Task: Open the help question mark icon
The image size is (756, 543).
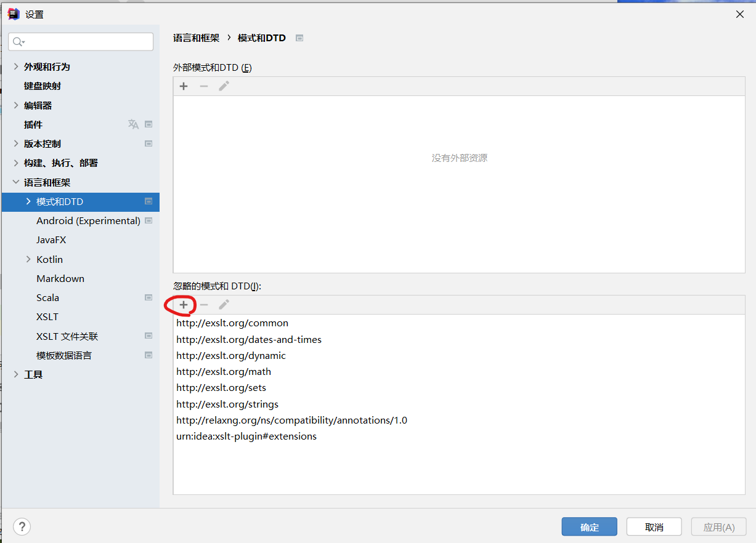Action: point(22,526)
